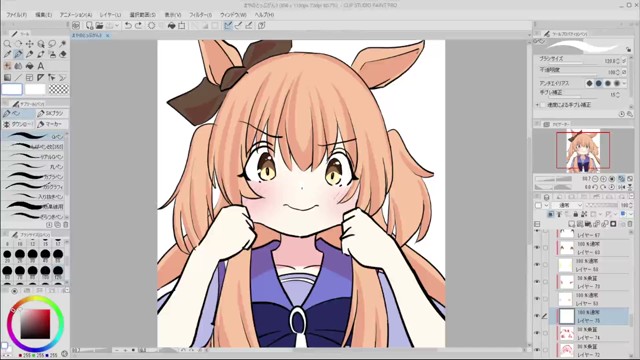Switch to the SKブラシ sub tool group
640x360 pixels.
click(52, 113)
